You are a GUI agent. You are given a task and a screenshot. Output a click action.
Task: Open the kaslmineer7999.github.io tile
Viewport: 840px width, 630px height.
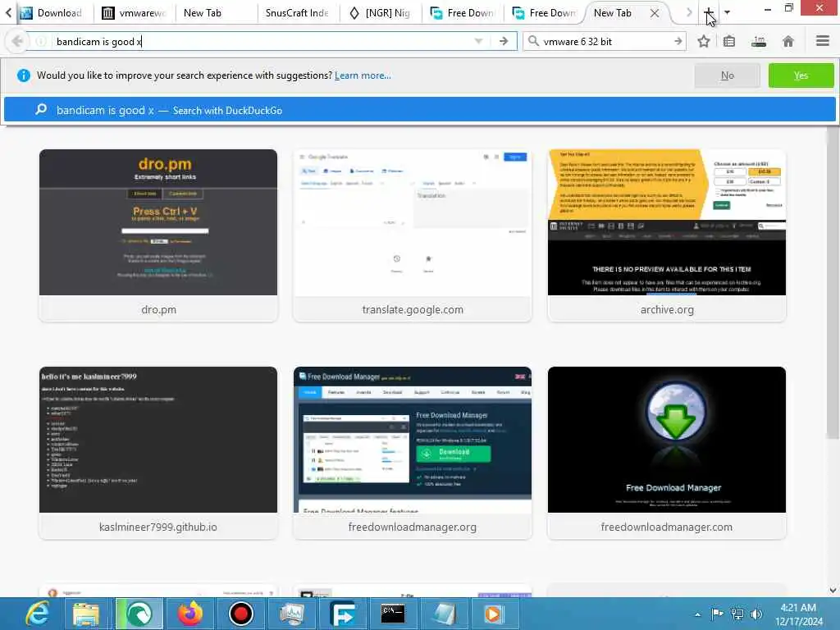158,453
